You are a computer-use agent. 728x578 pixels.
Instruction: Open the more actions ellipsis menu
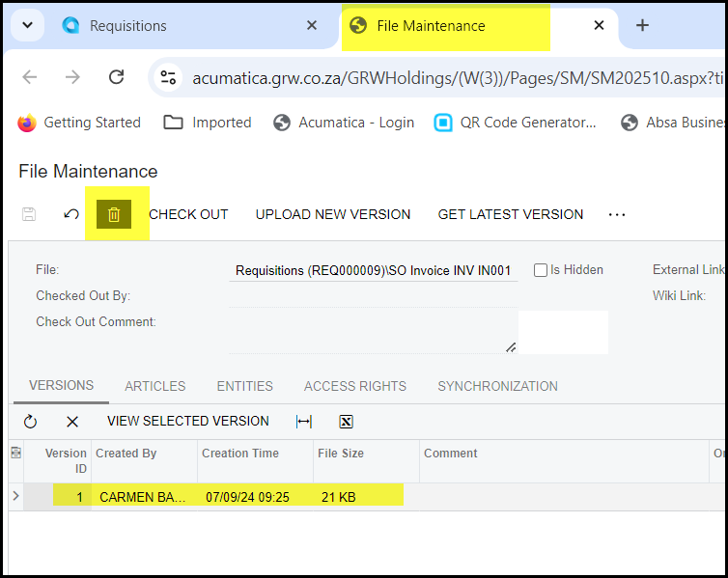617,214
